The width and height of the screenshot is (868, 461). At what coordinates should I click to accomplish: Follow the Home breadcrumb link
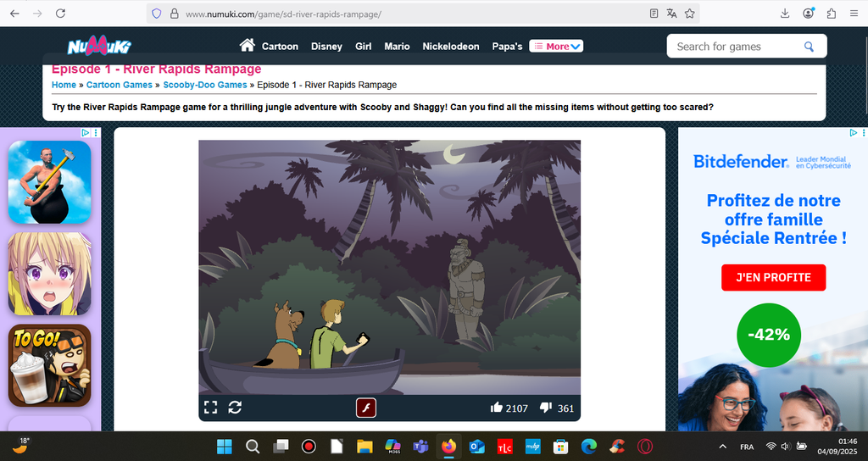pos(64,85)
